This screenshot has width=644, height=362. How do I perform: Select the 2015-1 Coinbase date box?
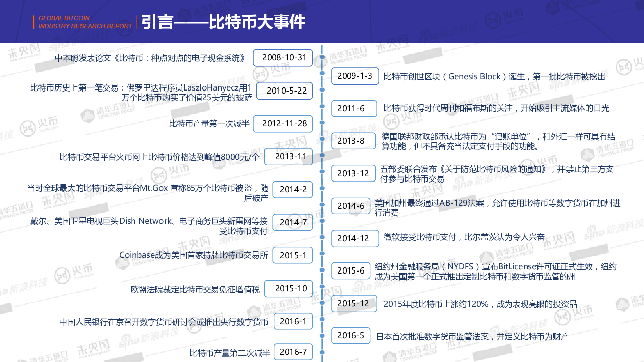pos(293,255)
